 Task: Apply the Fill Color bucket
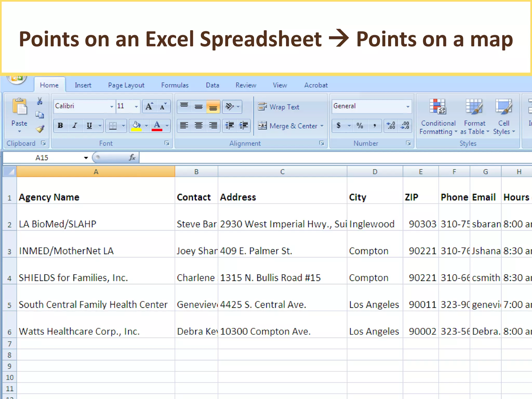[x=136, y=126]
